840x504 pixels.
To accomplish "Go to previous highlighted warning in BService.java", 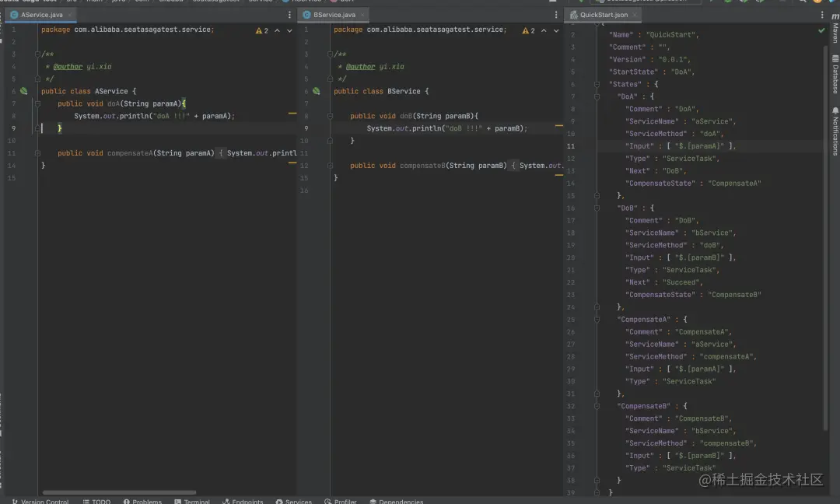I will click(544, 30).
